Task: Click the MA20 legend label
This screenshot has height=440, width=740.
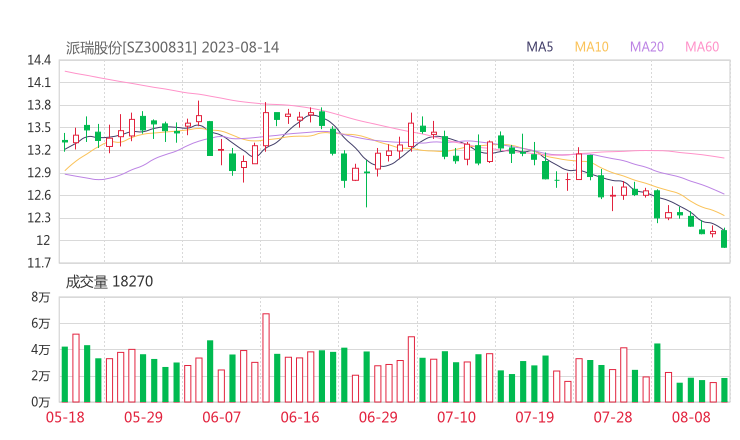Action: point(647,47)
